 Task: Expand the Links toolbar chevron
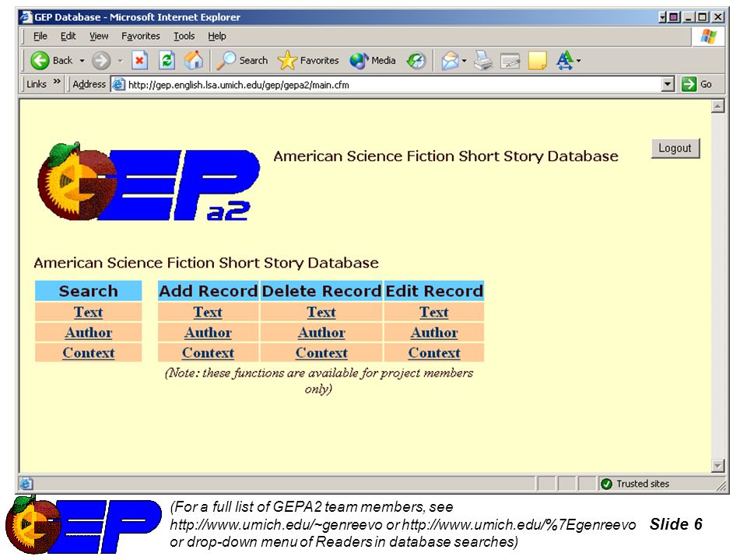pyautogui.click(x=57, y=82)
